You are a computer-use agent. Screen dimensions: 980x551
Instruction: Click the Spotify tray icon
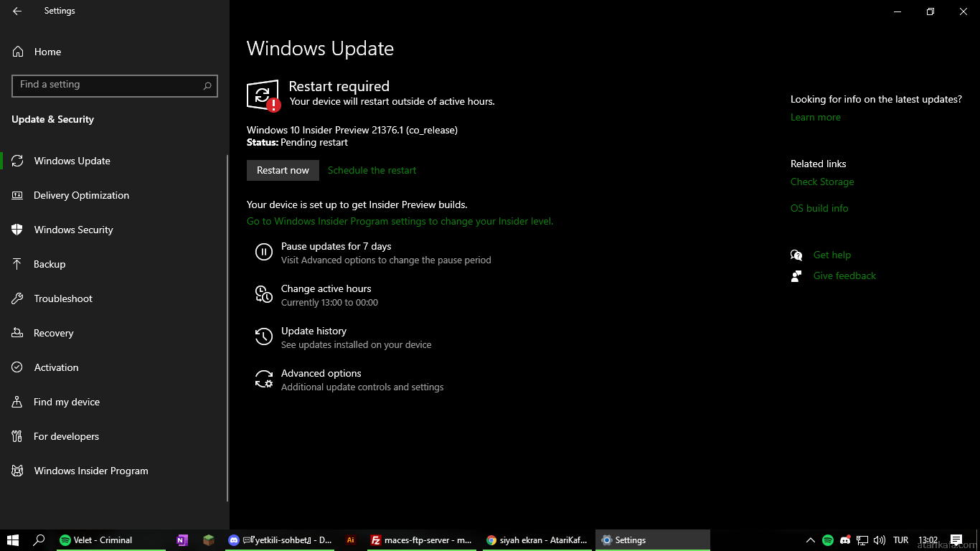click(828, 540)
